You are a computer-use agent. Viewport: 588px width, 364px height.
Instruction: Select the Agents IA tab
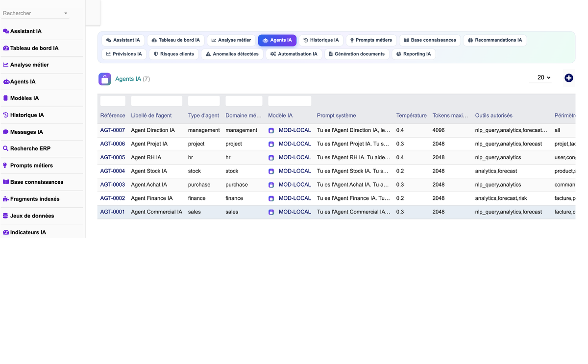[277, 40]
